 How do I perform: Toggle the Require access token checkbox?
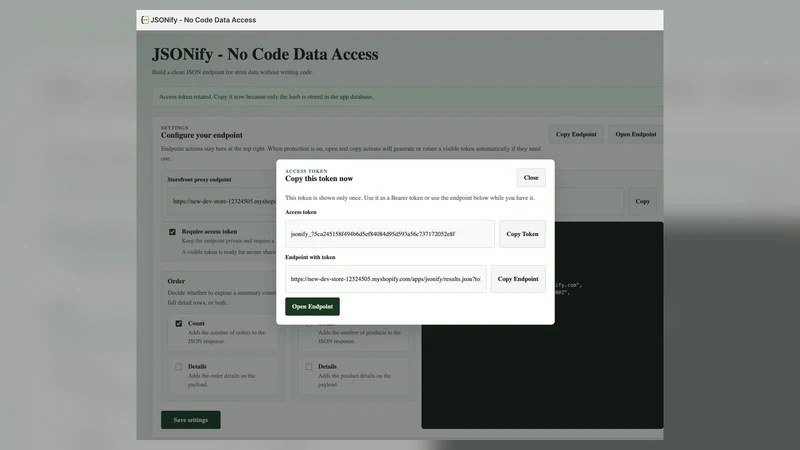(172, 232)
